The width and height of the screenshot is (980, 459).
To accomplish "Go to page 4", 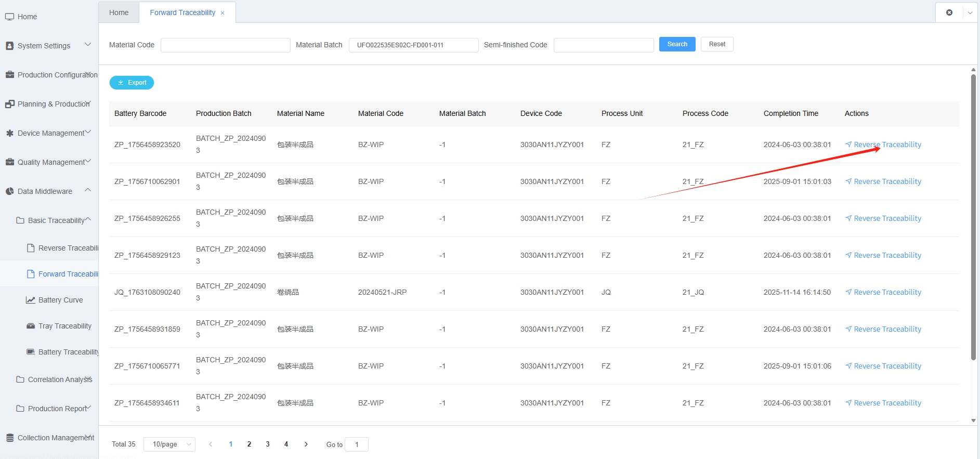I will (286, 444).
